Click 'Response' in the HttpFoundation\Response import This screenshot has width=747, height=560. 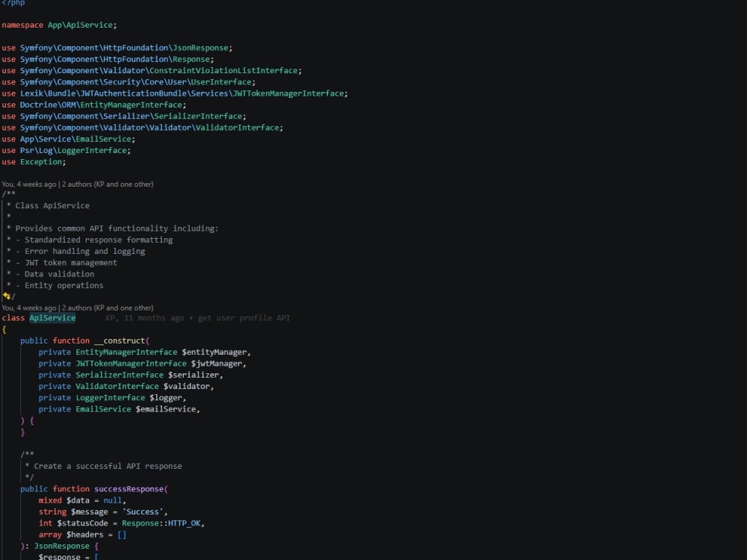(x=191, y=59)
